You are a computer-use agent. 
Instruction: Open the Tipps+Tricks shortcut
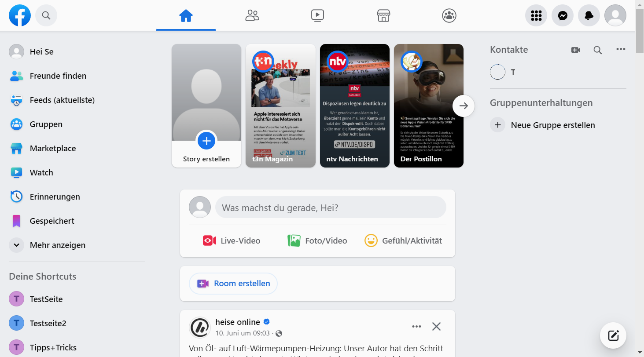(77, 347)
